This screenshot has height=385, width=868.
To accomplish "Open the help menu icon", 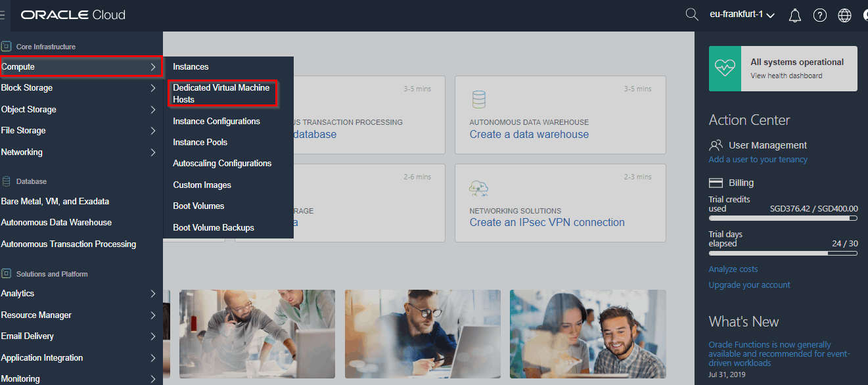I will [x=819, y=14].
